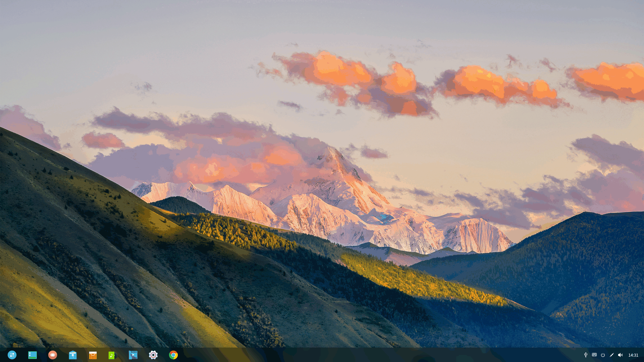Open the Deepin App Store
Screen dimensions: 644x362
pos(93,355)
